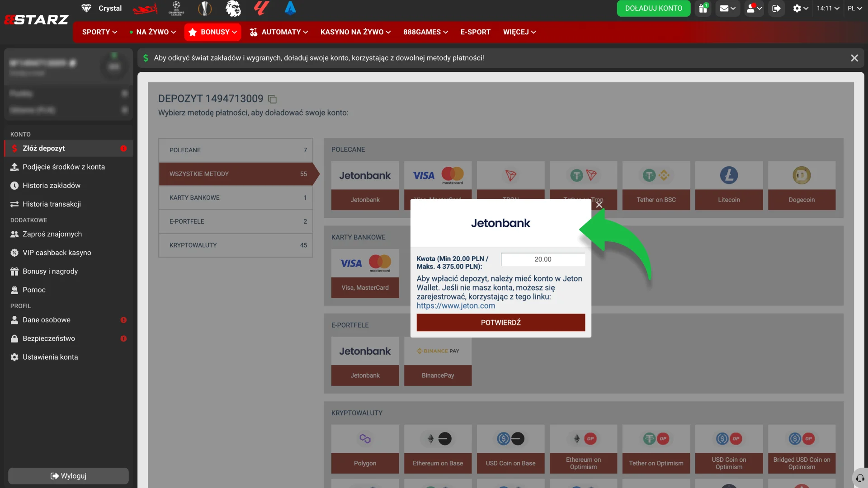Expand the SPORTY dropdown menu
868x488 pixels.
99,32
